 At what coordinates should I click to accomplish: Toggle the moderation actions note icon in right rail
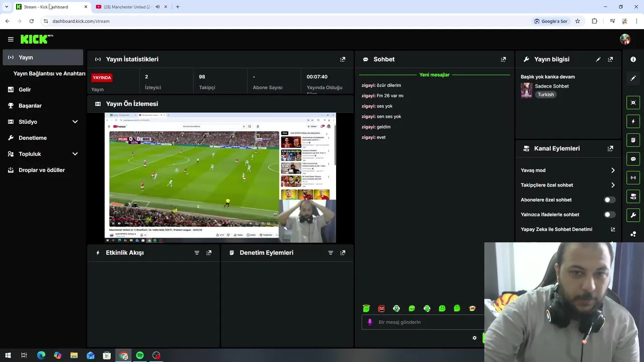click(x=633, y=140)
